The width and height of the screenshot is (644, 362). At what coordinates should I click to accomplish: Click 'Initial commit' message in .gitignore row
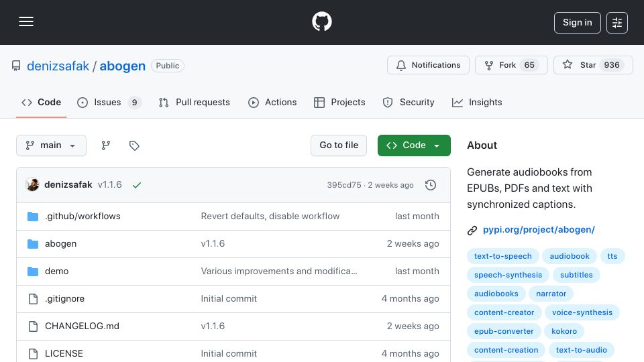point(229,299)
